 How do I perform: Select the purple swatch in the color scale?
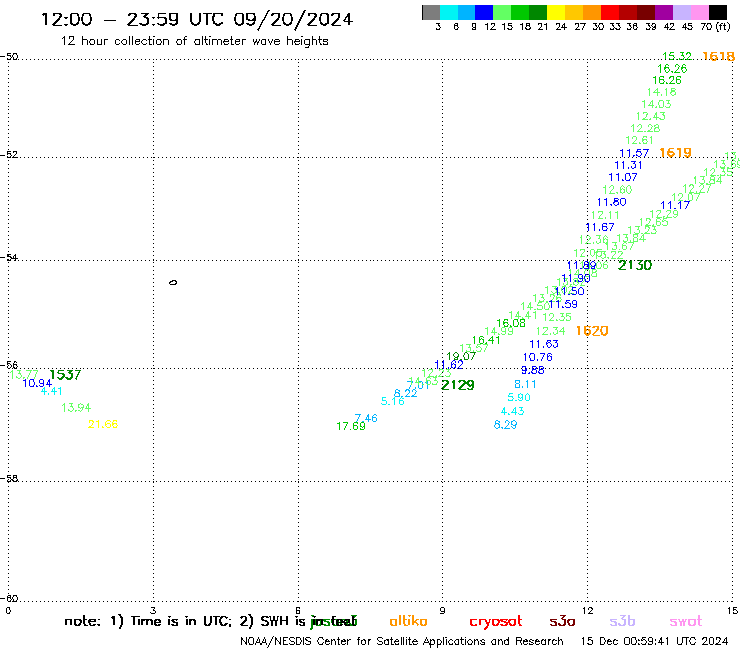664,12
